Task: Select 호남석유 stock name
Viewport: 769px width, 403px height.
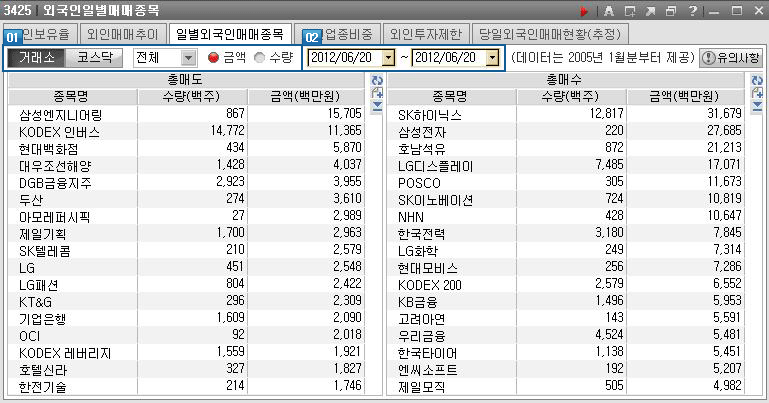Action: (x=422, y=149)
